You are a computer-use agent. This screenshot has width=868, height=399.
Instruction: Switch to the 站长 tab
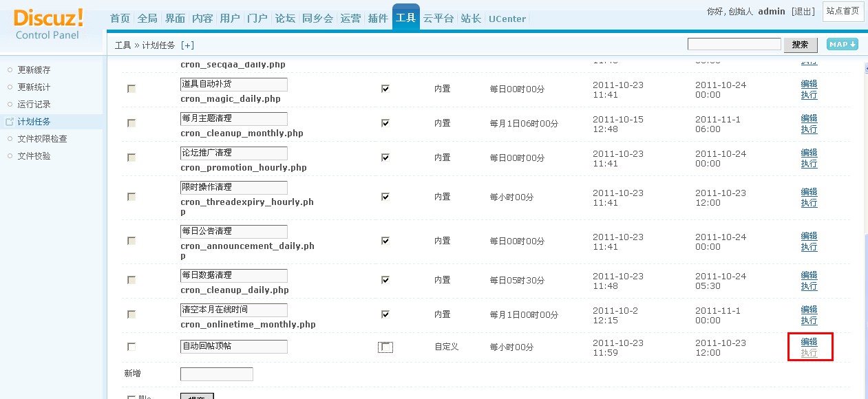(x=471, y=19)
